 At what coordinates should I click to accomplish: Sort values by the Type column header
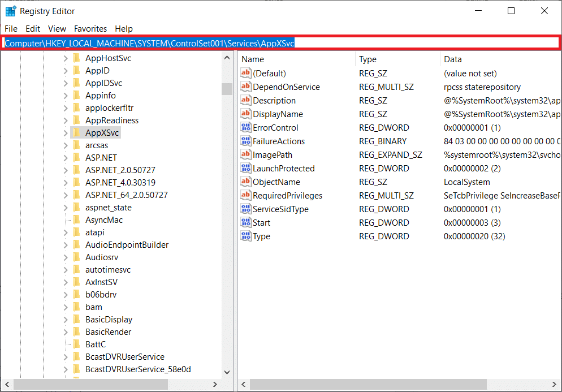tap(397, 59)
